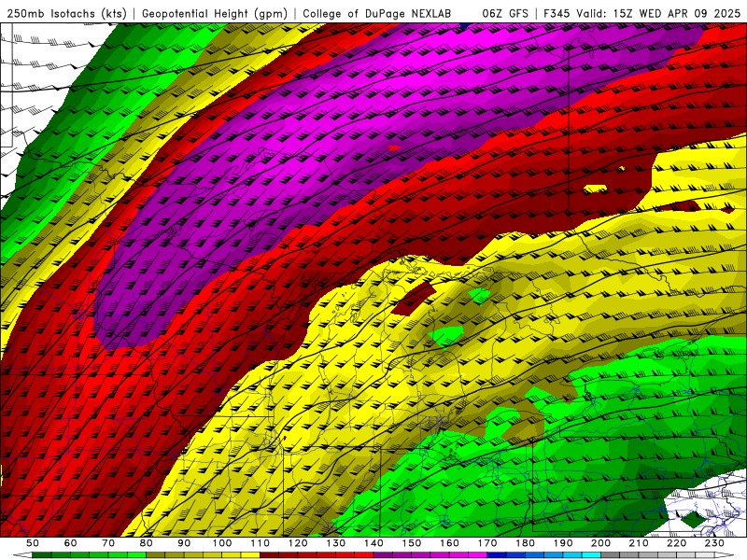Click the 'Geopotential Height (gpm)' title text
The width and height of the screenshot is (747, 560).
pyautogui.click(x=215, y=14)
